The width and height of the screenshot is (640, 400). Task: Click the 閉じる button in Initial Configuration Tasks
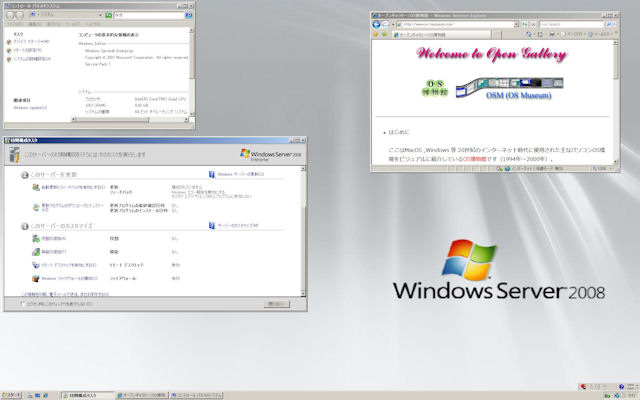coord(277,304)
